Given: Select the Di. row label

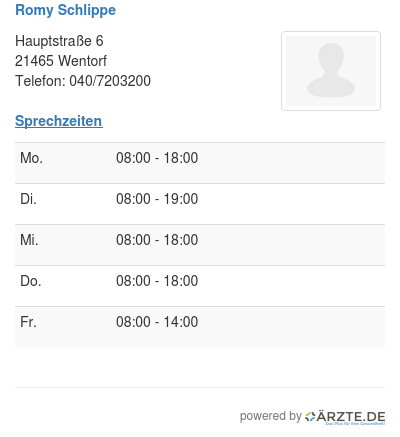Looking at the screenshot, I should point(28,199).
